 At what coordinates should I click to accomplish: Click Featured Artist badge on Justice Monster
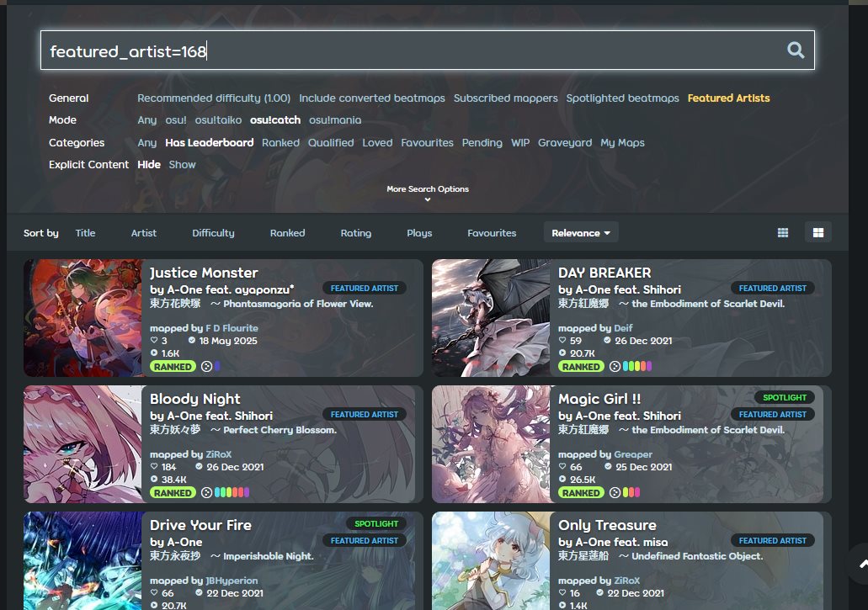[x=365, y=288]
